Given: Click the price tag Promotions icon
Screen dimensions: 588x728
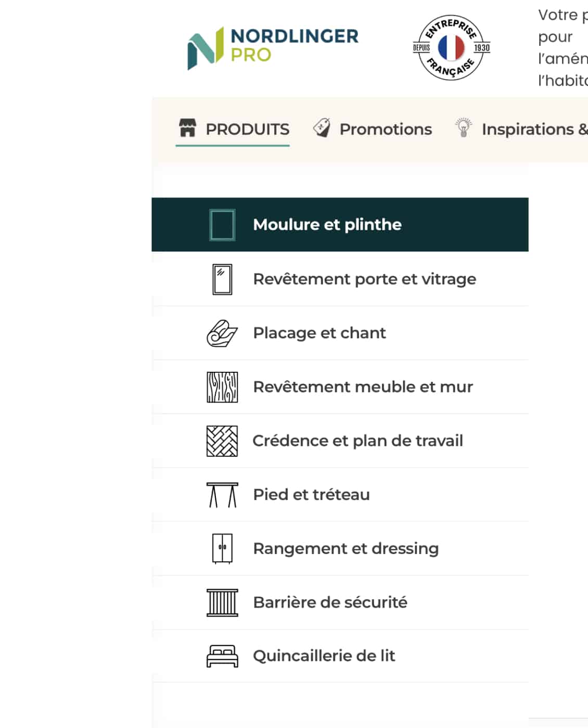Looking at the screenshot, I should coord(322,128).
